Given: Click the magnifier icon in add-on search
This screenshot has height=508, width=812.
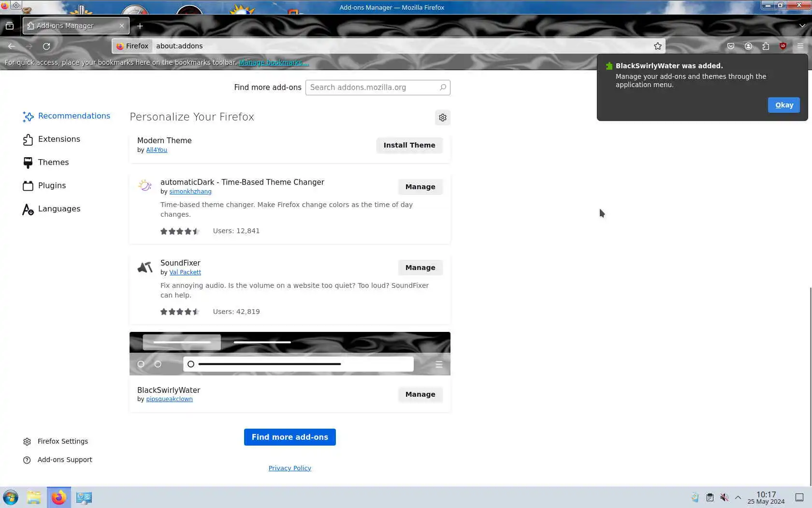Looking at the screenshot, I should point(443,88).
